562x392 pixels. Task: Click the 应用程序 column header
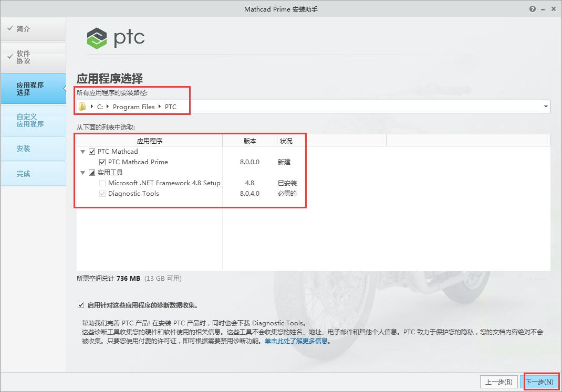[150, 141]
